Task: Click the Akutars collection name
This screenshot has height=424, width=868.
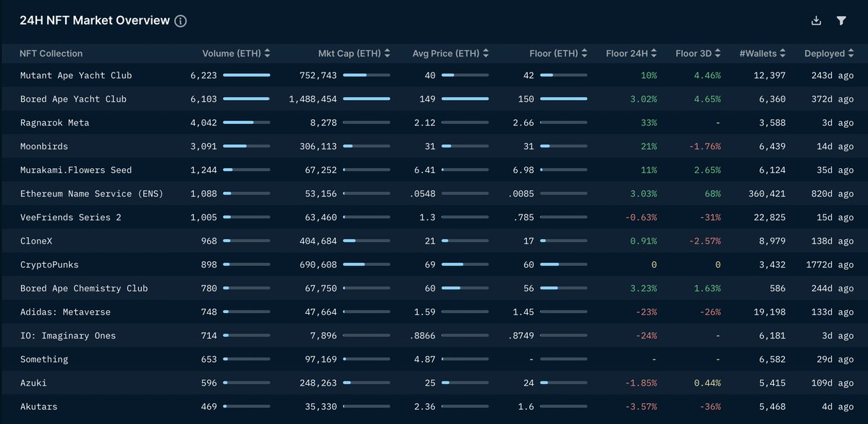Action: pos(39,407)
